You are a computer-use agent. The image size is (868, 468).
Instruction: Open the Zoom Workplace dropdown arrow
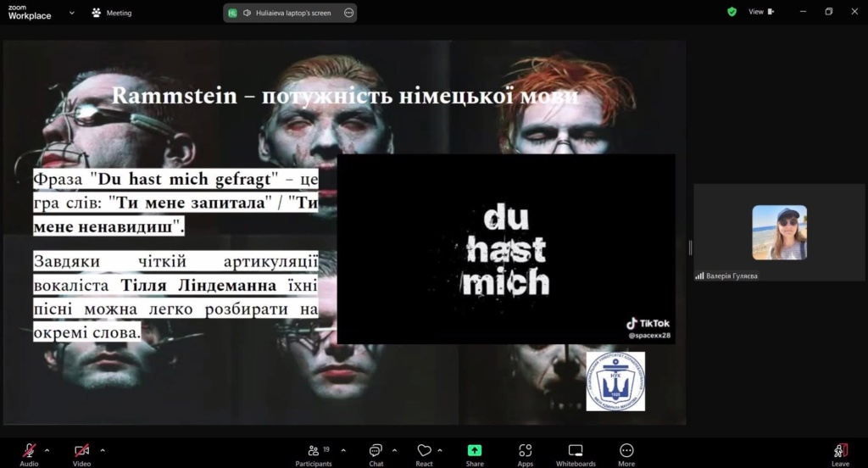(x=72, y=13)
